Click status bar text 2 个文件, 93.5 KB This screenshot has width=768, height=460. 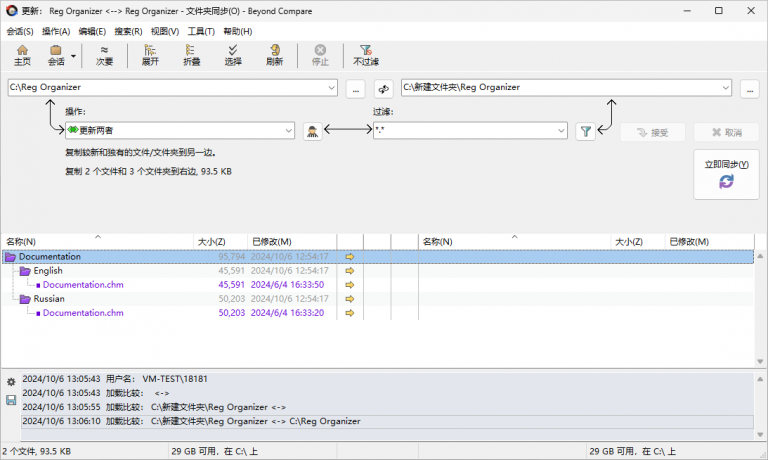pyautogui.click(x=37, y=451)
